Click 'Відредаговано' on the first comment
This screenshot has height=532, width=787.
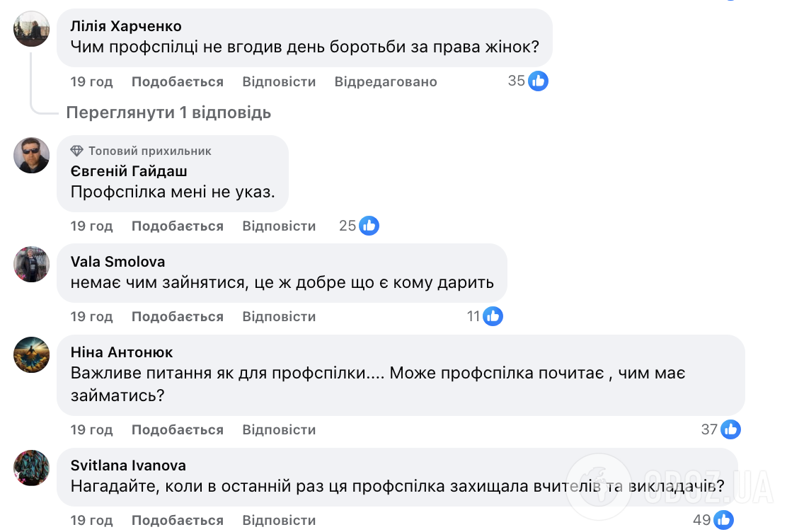pos(386,81)
